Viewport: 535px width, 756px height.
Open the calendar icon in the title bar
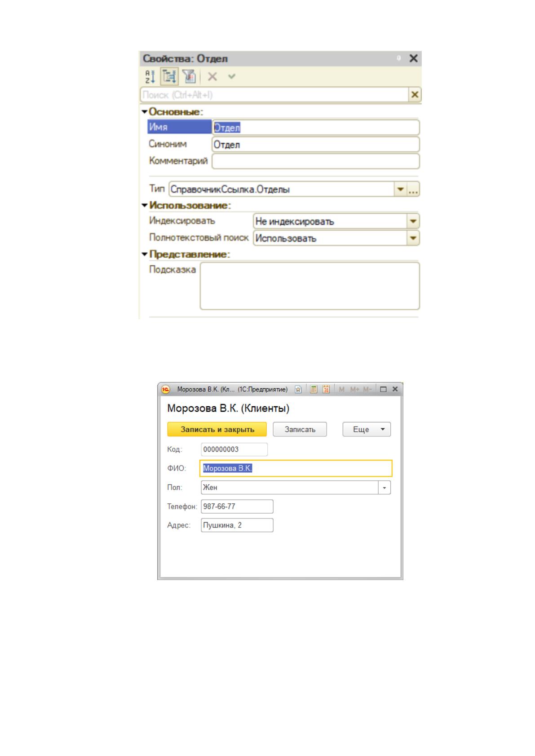(x=327, y=389)
